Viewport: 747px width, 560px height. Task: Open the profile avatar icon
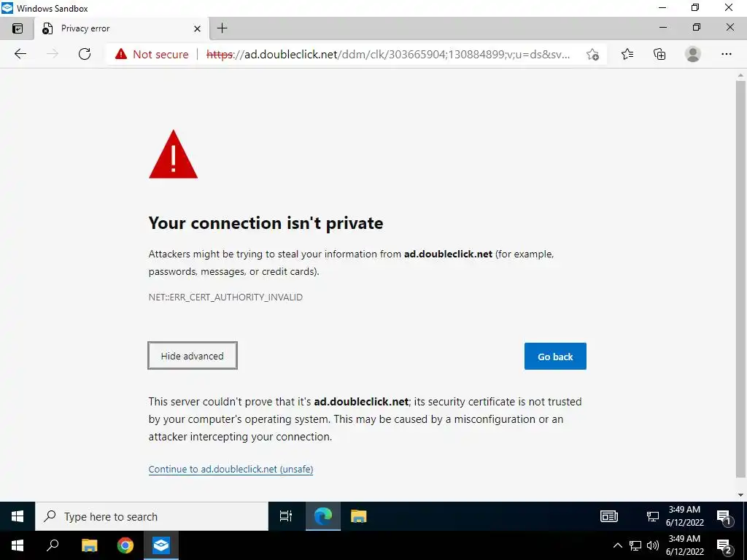(x=693, y=54)
